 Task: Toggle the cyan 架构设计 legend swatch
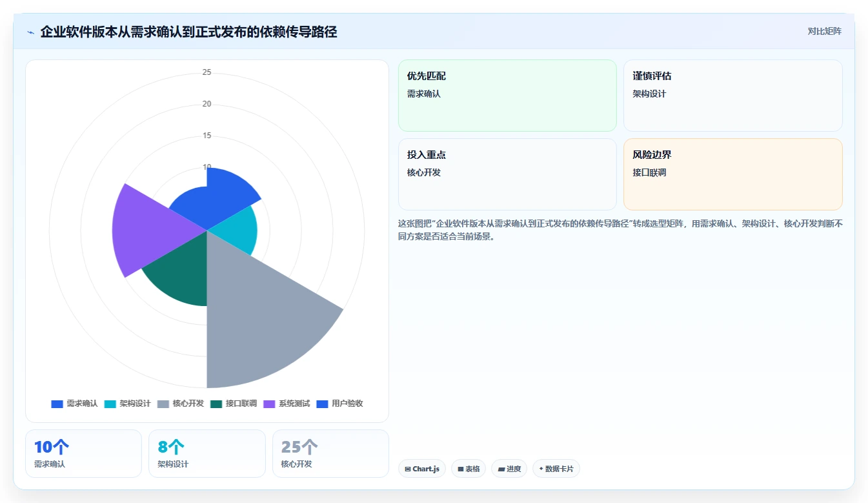point(110,404)
